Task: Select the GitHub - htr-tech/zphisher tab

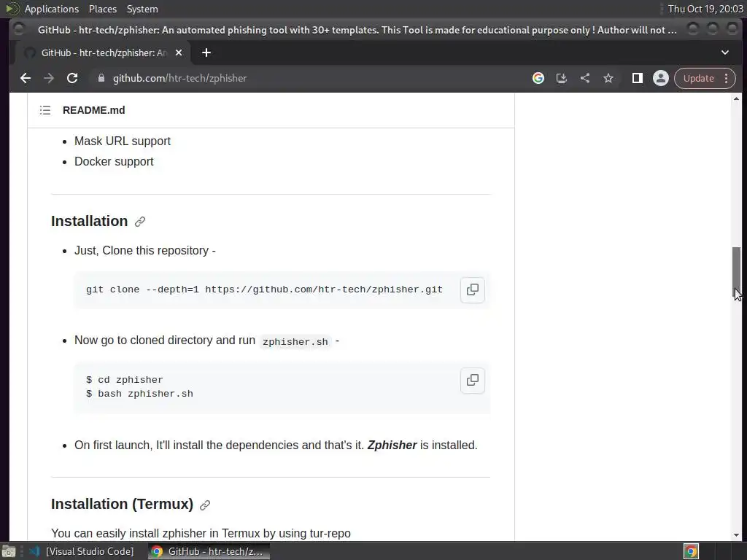Action: tap(102, 52)
